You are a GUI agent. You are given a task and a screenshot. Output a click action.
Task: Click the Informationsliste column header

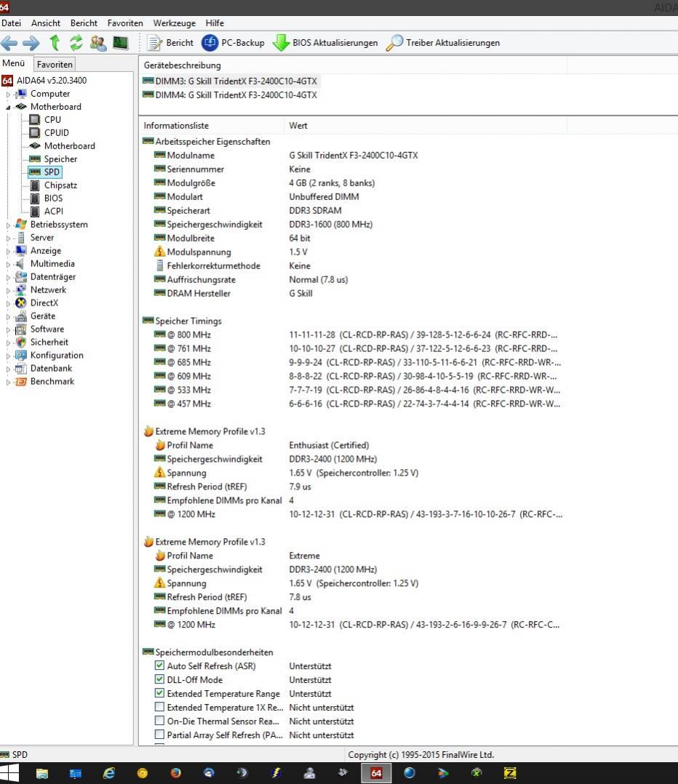(x=211, y=126)
